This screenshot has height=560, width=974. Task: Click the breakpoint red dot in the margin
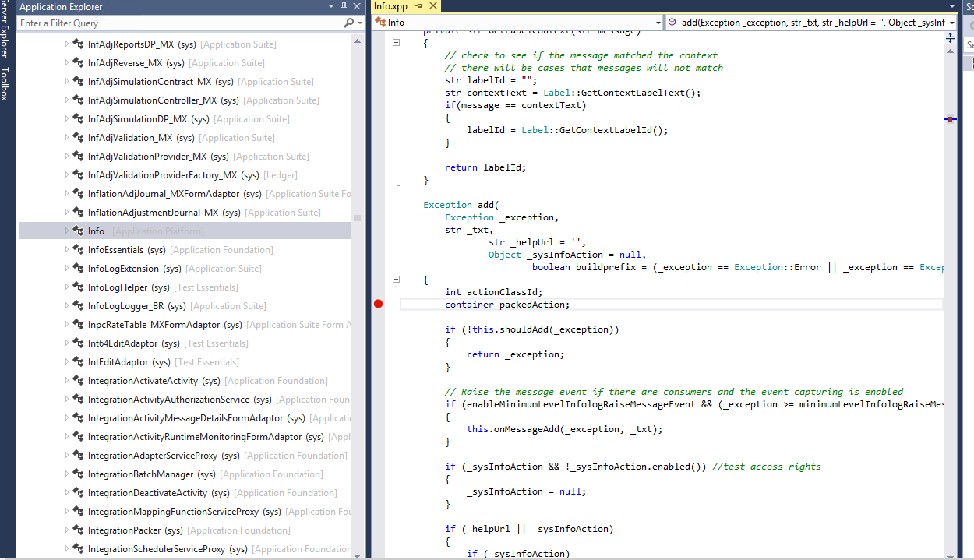379,304
